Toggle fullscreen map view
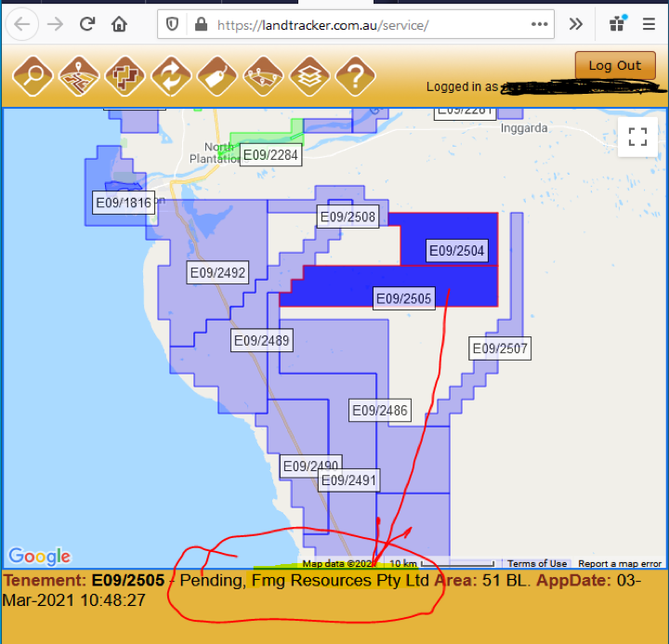 [637, 137]
